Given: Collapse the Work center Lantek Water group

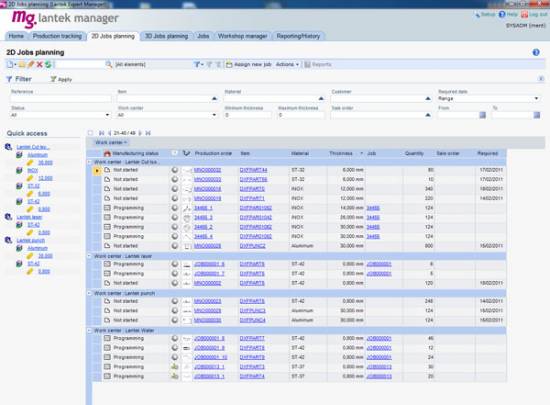Looking at the screenshot, I should (89, 330).
